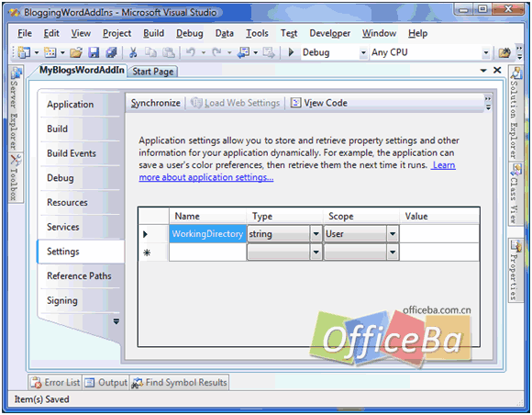Open the View menu
Image resolution: width=532 pixels, height=415 pixels.
pyautogui.click(x=81, y=33)
